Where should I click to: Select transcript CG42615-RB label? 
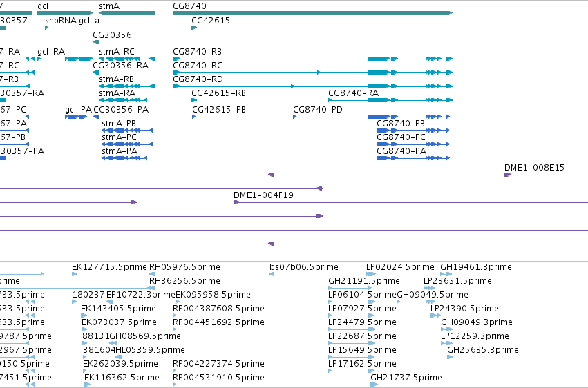coord(218,93)
